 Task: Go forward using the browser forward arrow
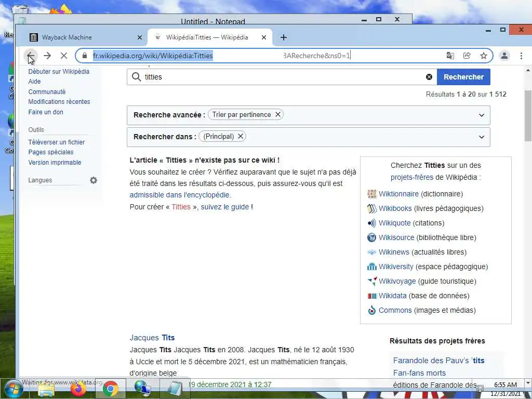click(x=47, y=56)
